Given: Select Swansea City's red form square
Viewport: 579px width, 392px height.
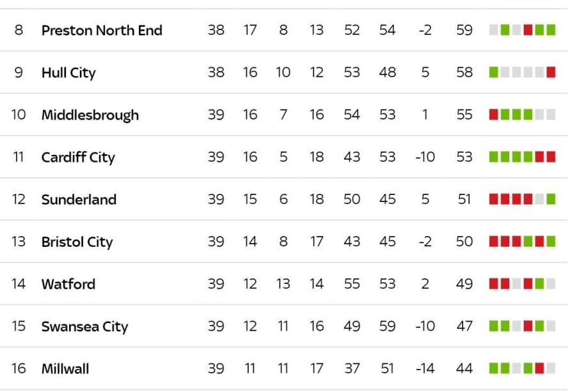Looking at the screenshot, I should [528, 326].
